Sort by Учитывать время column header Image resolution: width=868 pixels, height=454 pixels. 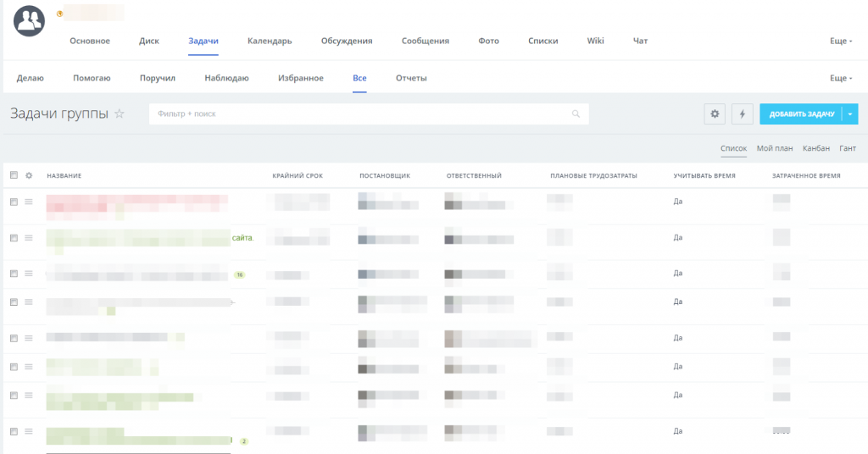click(x=704, y=176)
